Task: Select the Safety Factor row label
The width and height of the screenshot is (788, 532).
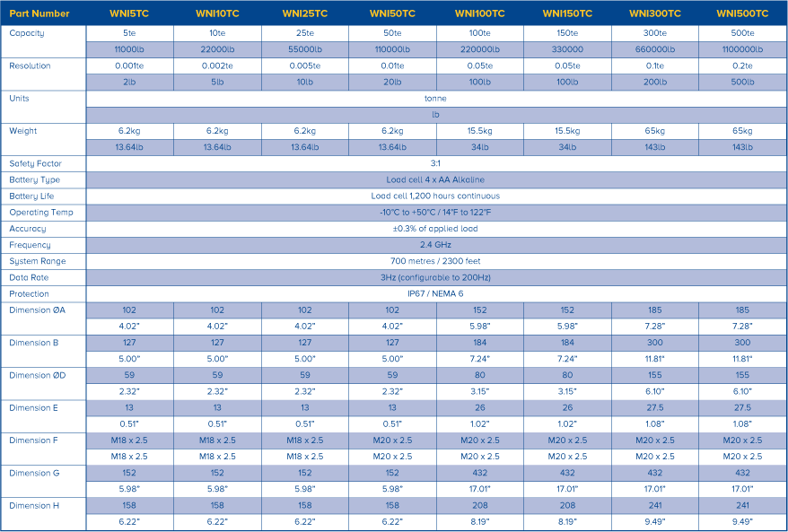Action: tap(35, 163)
